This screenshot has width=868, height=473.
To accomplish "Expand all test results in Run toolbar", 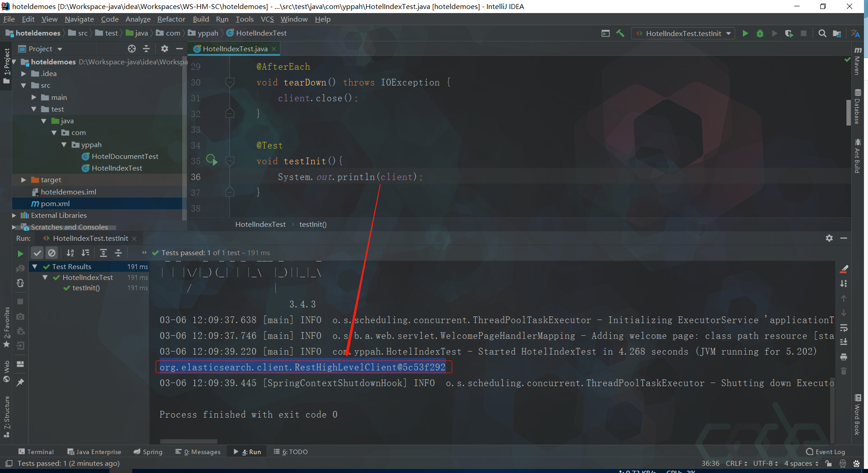I will tap(103, 253).
